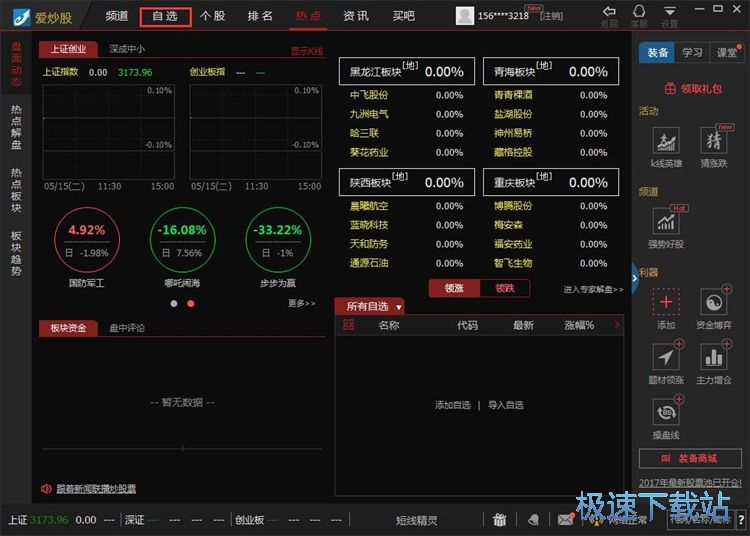Toggle to 领涨 leaders view
This screenshot has height=536, width=750.
454,288
